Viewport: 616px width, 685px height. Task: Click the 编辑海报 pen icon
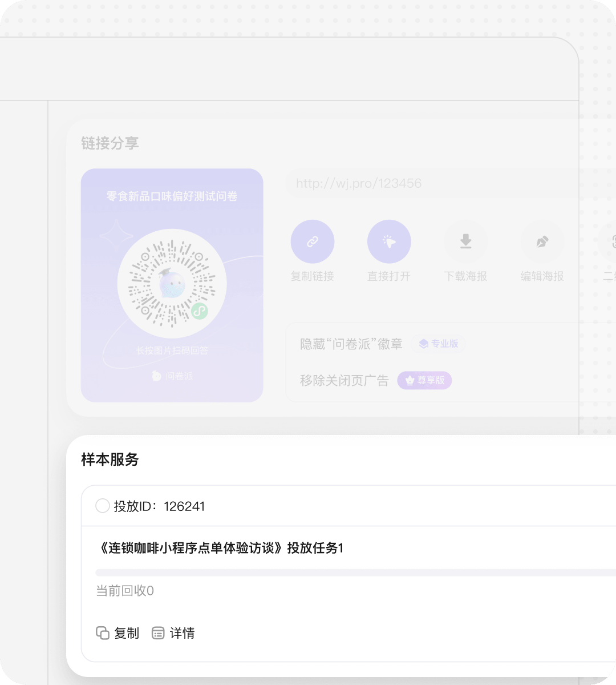[542, 241]
